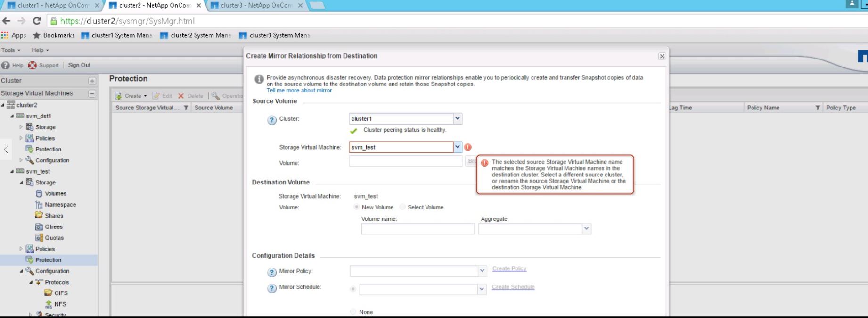
Task: Click the Policy Type column header
Action: click(x=841, y=108)
